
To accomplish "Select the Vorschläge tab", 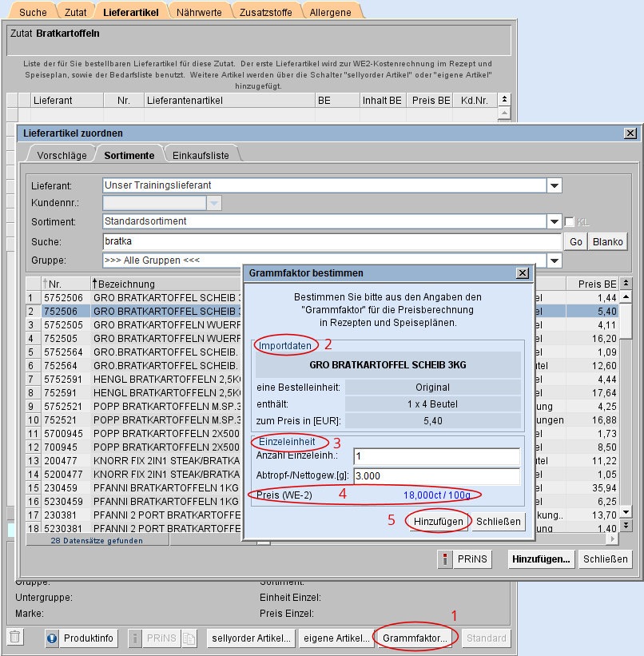I will point(62,155).
